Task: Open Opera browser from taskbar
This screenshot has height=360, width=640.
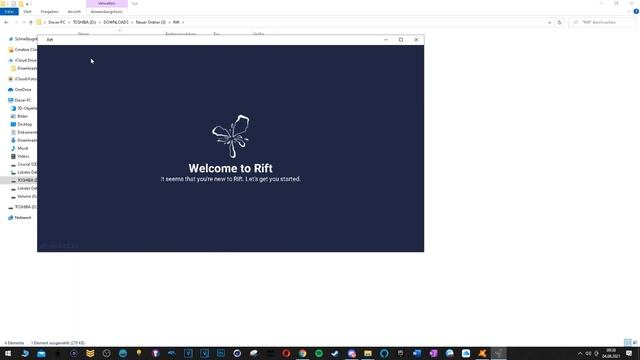Action: click(x=286, y=353)
